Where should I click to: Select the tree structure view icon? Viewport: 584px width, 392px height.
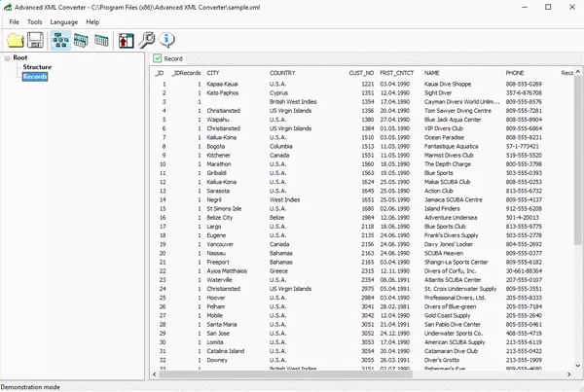point(60,40)
